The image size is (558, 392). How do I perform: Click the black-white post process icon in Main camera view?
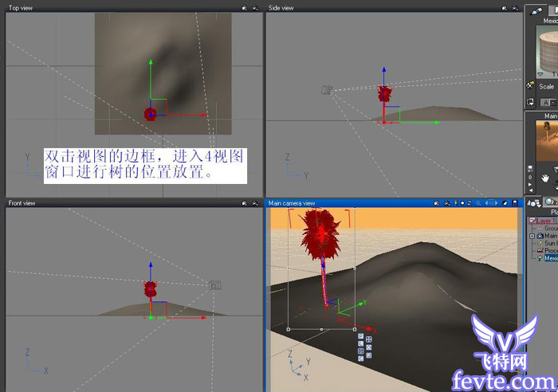[505, 202]
